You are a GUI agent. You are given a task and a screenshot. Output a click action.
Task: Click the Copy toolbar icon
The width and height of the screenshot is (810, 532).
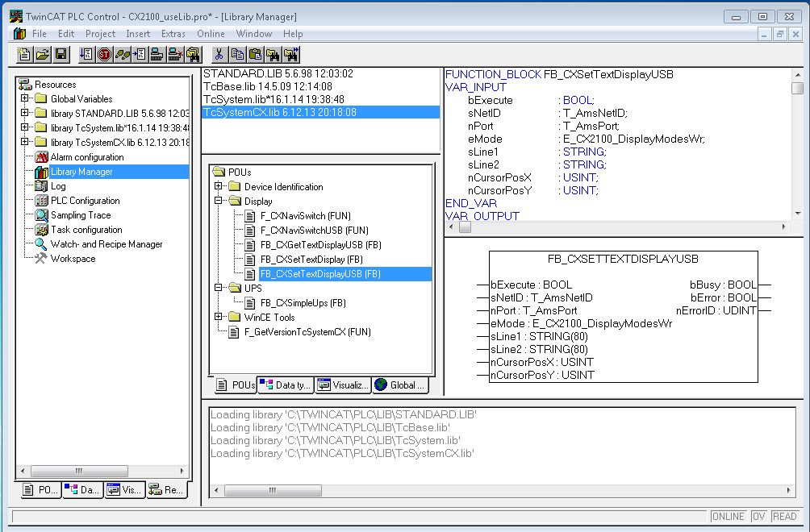click(237, 54)
